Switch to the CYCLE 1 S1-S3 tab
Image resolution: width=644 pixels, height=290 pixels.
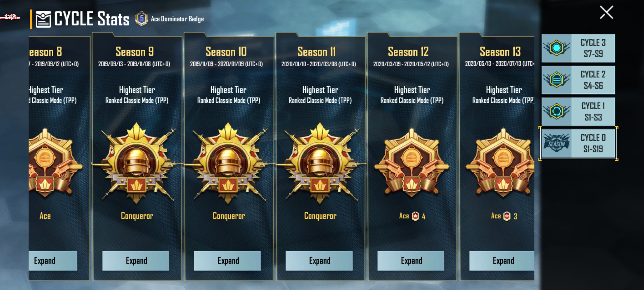578,112
